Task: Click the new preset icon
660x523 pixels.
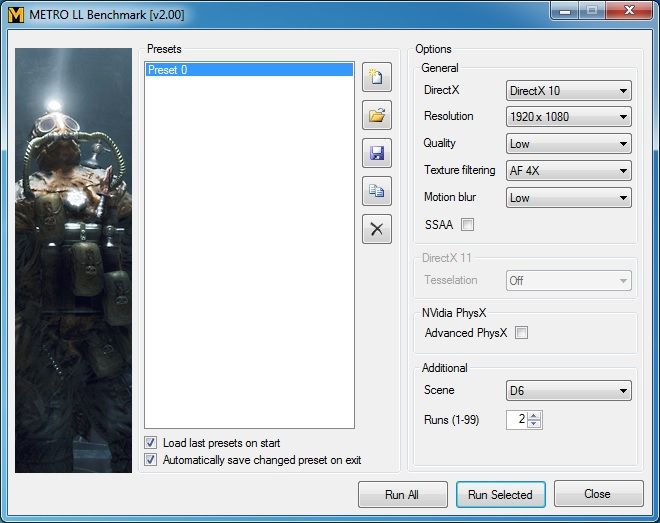Action: [377, 77]
